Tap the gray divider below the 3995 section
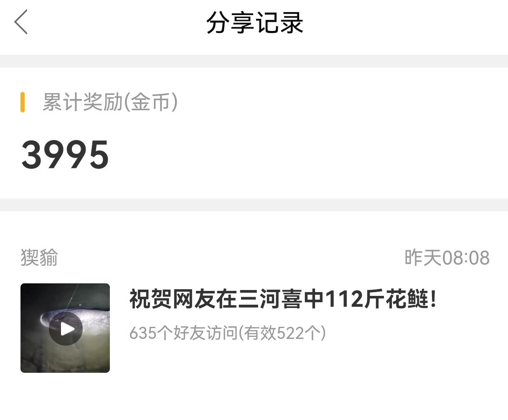Screen dimensions: 508x420 click(x=254, y=205)
